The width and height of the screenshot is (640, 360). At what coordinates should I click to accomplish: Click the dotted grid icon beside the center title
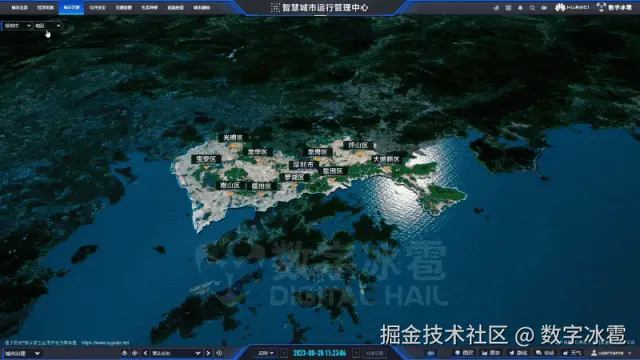point(275,8)
